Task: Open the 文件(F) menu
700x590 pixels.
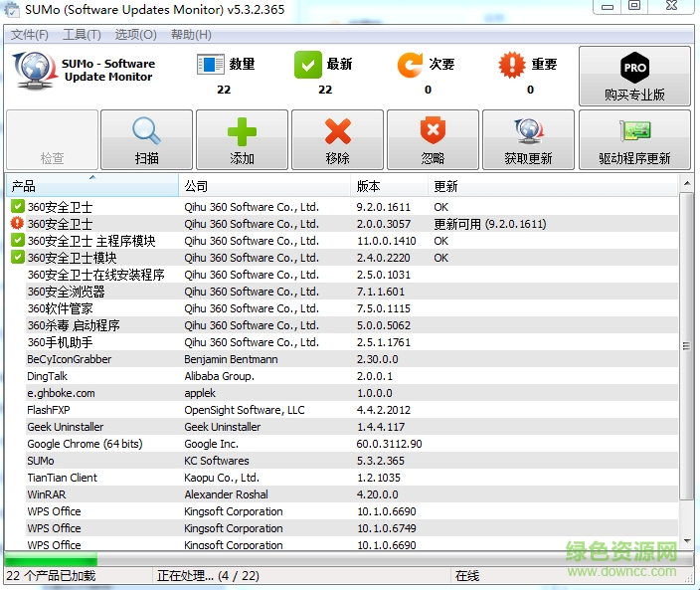Action: tap(30, 35)
